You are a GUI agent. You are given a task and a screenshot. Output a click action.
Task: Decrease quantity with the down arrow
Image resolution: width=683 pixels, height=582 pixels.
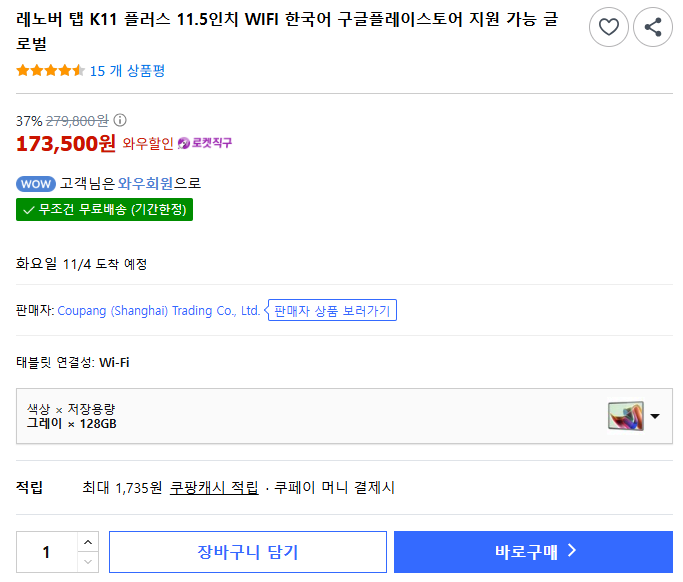pos(88,562)
